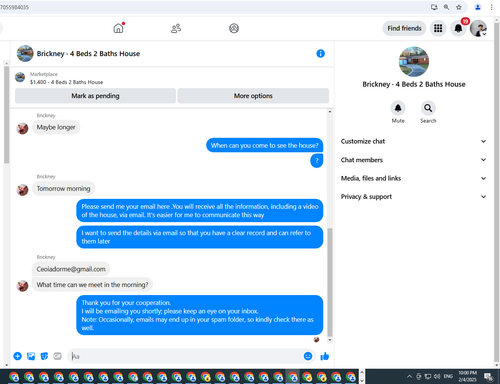This screenshot has width=500, height=384.
Task: Click the "Tomorrow morning" message
Action: pos(63,189)
